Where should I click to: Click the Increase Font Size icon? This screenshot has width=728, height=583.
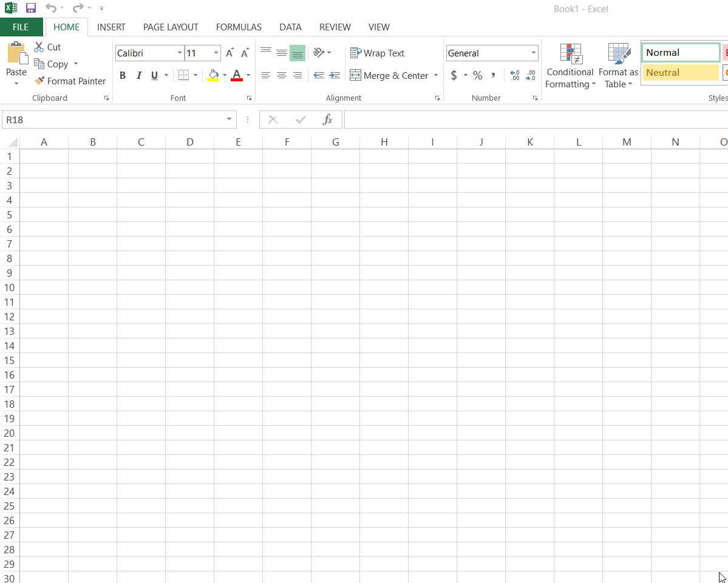[230, 53]
